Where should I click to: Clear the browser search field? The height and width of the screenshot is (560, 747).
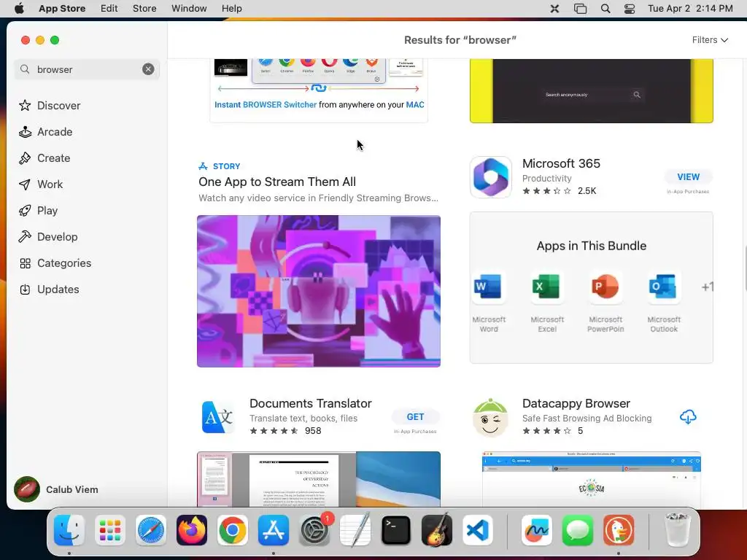[148, 69]
